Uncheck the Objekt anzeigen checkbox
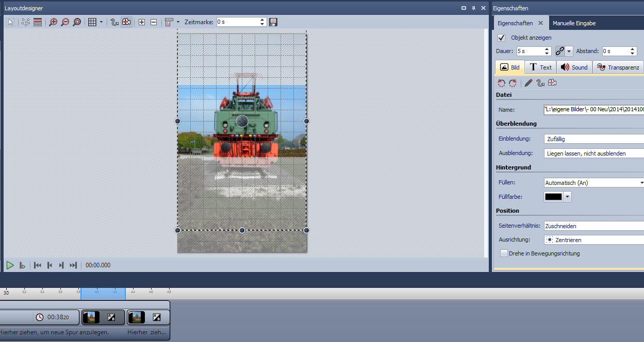644x342 pixels. pyautogui.click(x=501, y=38)
